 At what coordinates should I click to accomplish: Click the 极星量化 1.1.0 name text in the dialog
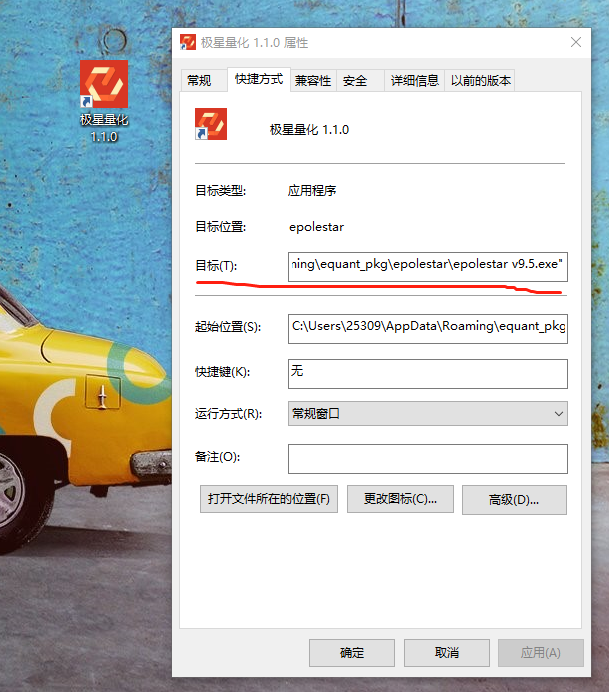click(309, 130)
